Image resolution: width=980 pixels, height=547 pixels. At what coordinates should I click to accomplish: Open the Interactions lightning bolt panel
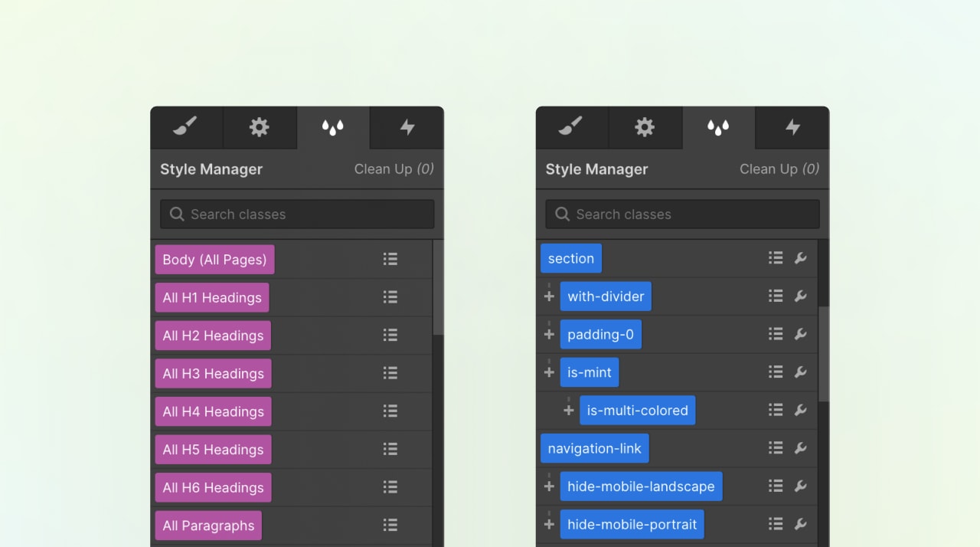[407, 127]
